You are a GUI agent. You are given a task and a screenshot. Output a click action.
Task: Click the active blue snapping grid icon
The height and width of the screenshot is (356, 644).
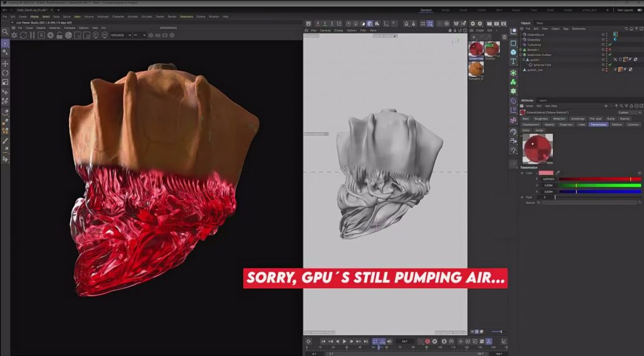coord(430,24)
